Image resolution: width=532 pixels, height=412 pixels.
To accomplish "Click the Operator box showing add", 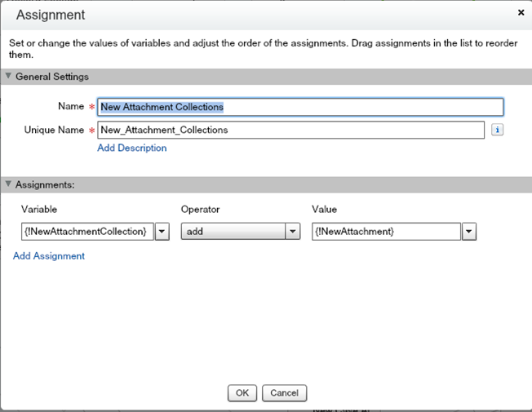I will click(233, 232).
